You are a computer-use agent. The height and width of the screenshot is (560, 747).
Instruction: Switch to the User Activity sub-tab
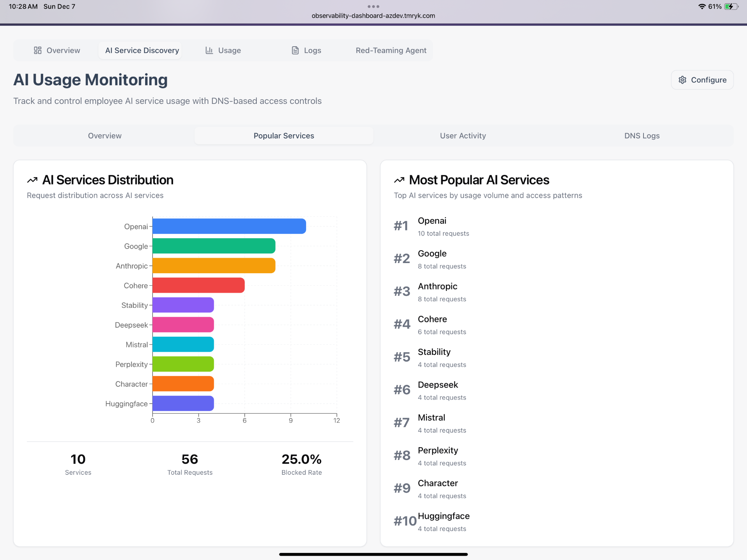463,136
